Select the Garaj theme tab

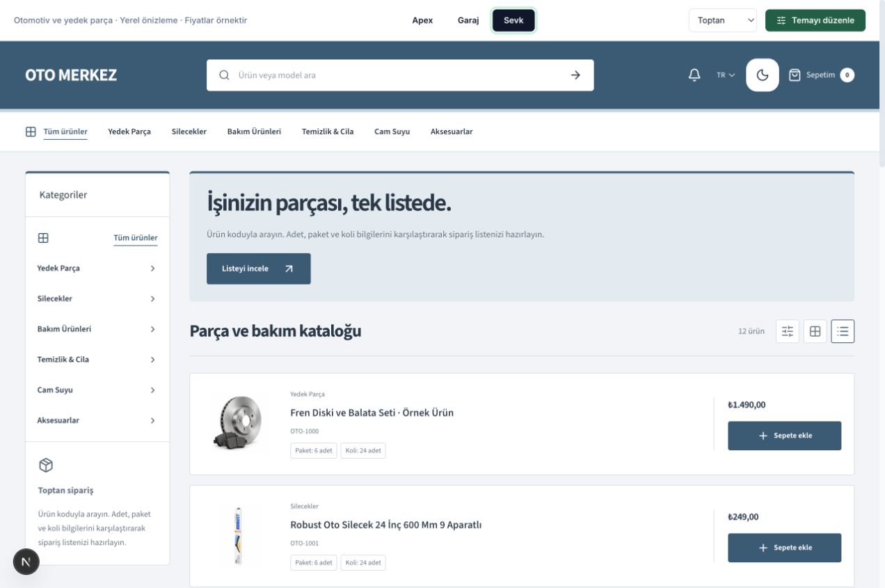468,20
